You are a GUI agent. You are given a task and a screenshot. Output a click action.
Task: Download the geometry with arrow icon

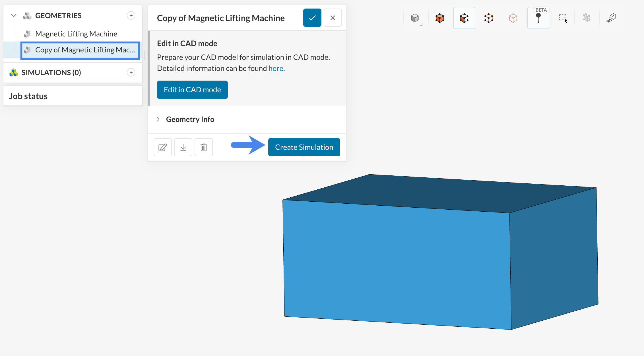[183, 147]
